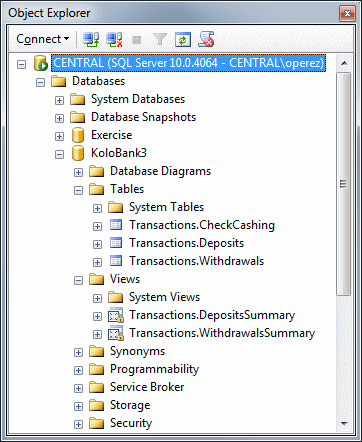
Task: Click the Stop toolbar icon
Action: pos(137,40)
